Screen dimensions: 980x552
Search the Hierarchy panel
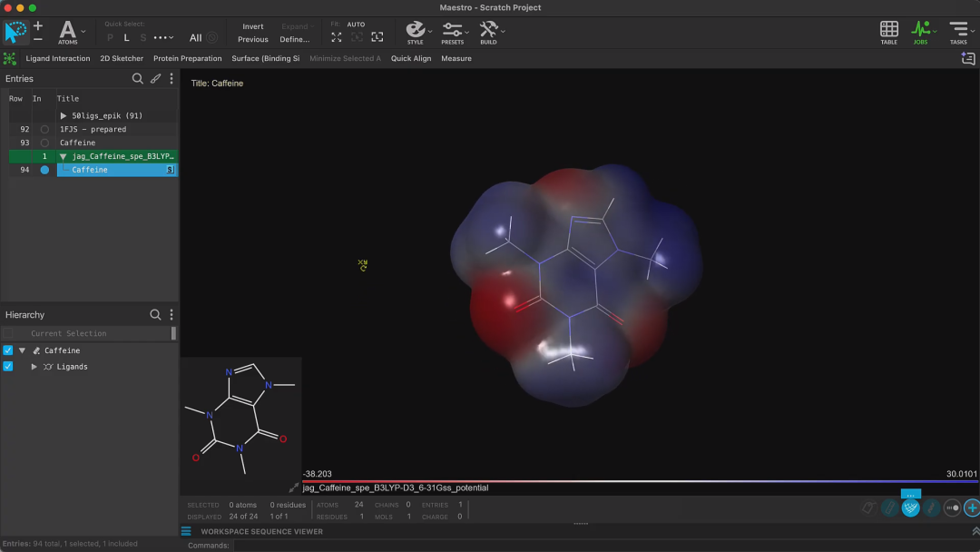(x=155, y=314)
